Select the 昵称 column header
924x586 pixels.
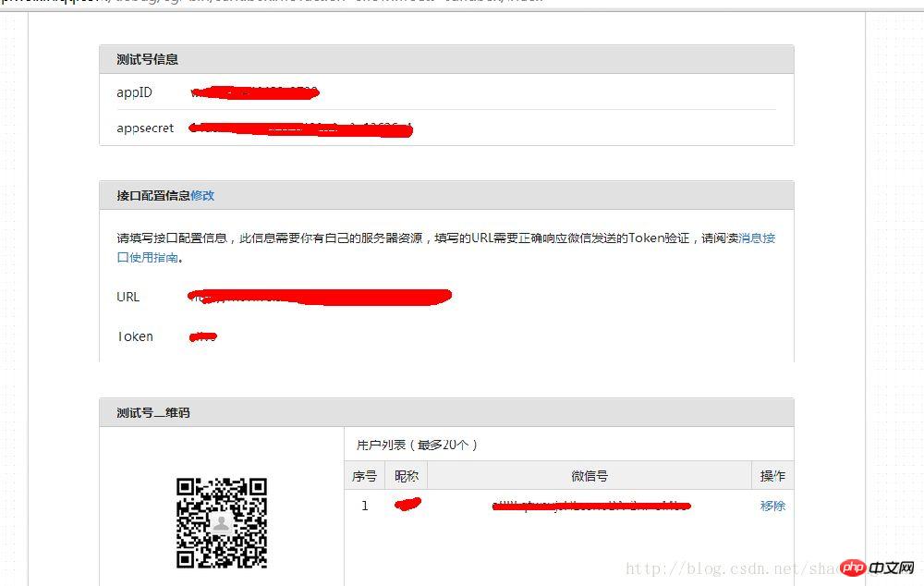point(405,475)
